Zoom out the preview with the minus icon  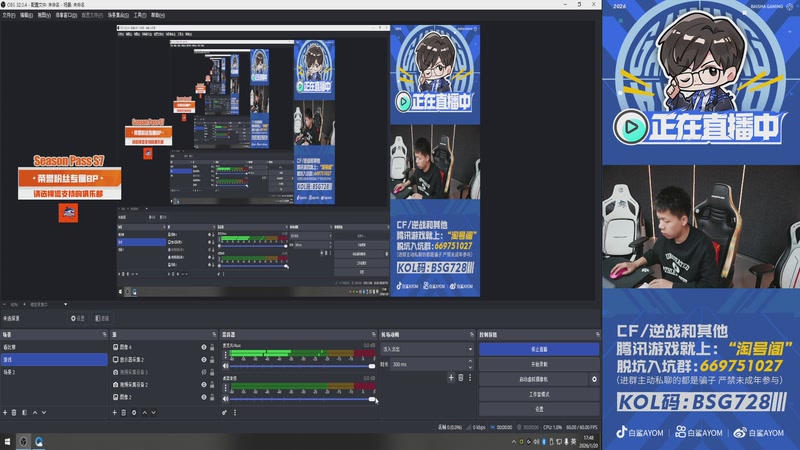pyautogui.click(x=5, y=305)
